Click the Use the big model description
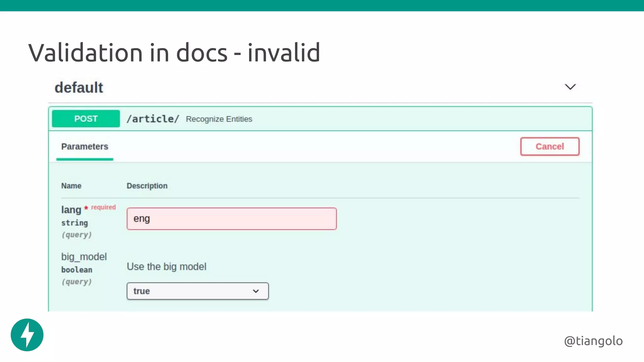The height and width of the screenshot is (362, 644). (166, 266)
